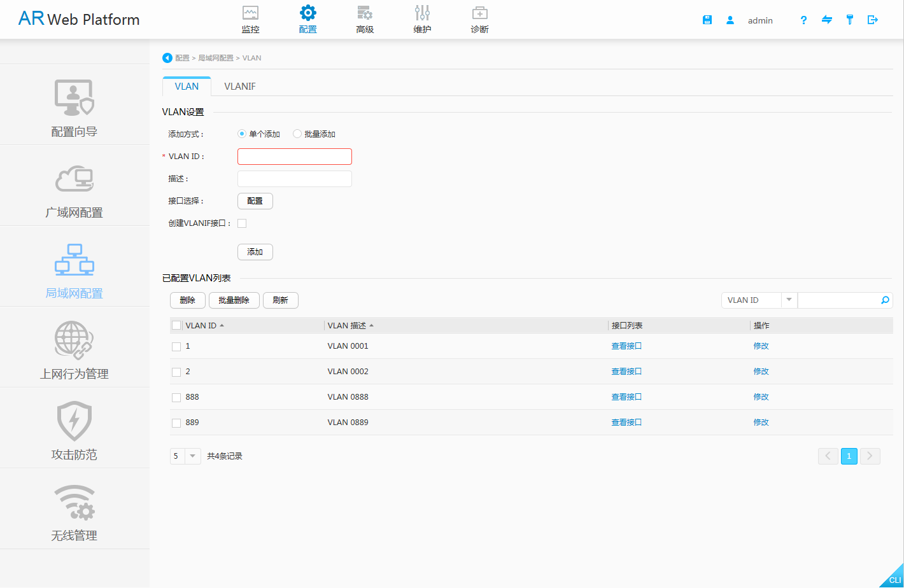Click 查看接口 for VLAN 0888
Viewport: 904px width, 588px height.
pos(626,397)
